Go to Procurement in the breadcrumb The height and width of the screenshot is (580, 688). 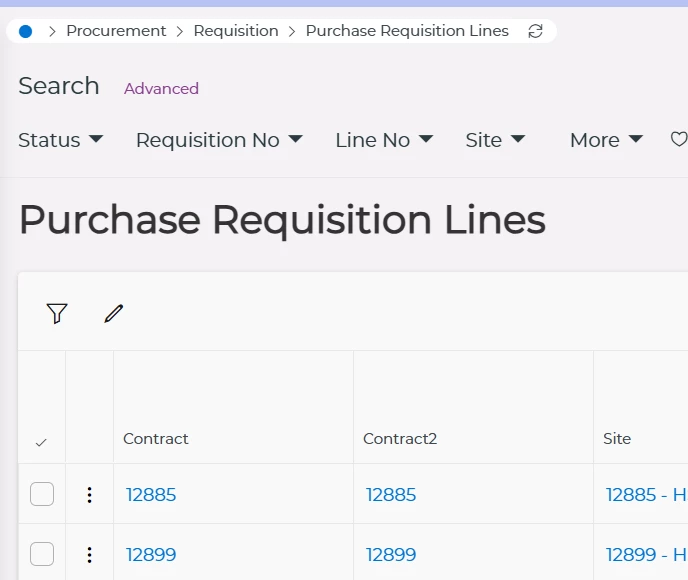point(116,31)
